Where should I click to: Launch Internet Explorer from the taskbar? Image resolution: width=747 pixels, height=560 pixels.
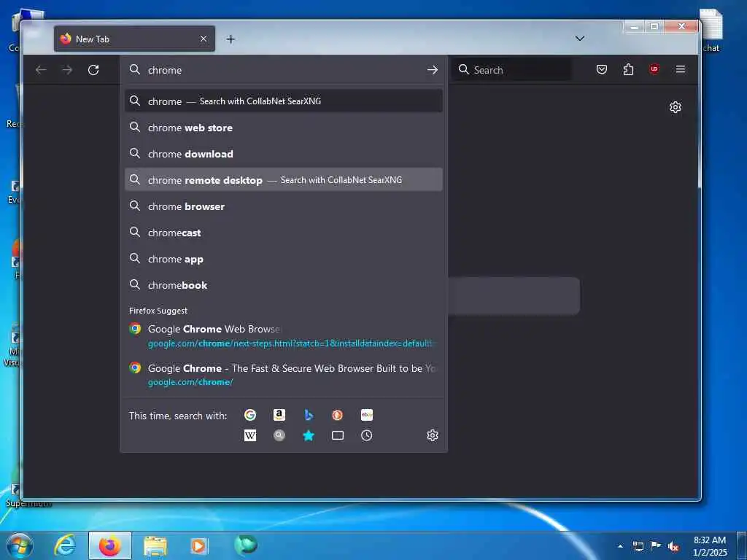65,545
